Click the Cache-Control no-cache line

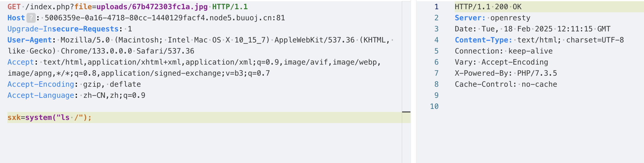click(506, 84)
